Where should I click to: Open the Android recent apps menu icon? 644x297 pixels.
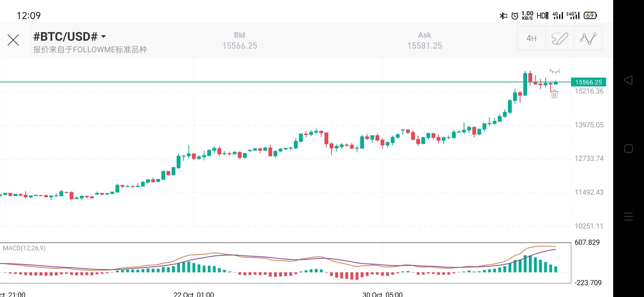[x=628, y=217]
